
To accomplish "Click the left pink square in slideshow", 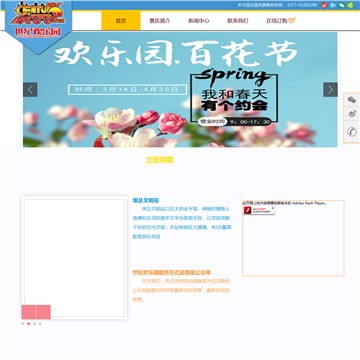I will coord(29,312).
